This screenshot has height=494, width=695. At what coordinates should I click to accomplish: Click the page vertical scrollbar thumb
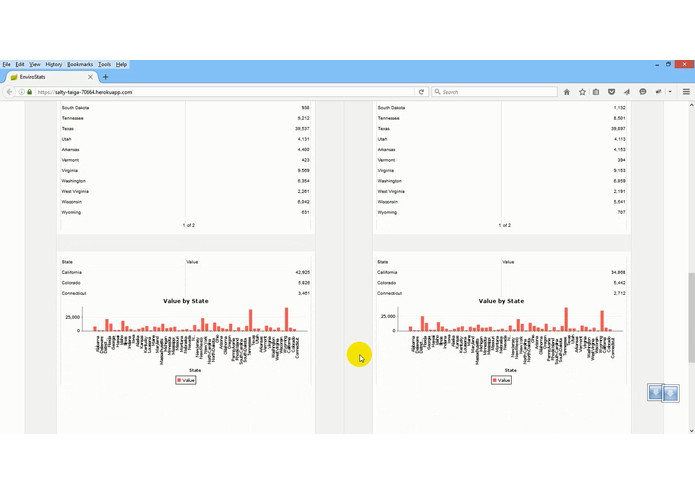click(x=691, y=318)
